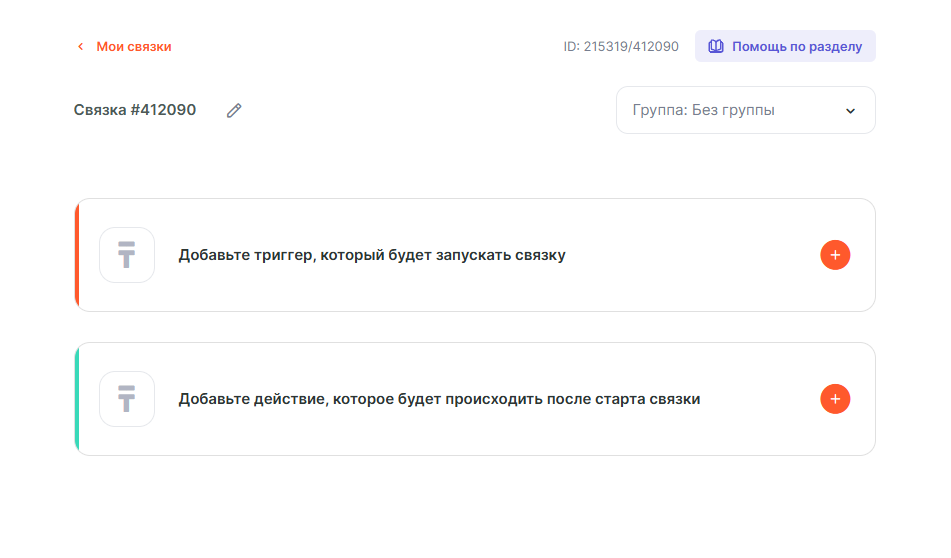Open Помощь по разделу help
Screen dimensions: 951x558
pos(796,46)
